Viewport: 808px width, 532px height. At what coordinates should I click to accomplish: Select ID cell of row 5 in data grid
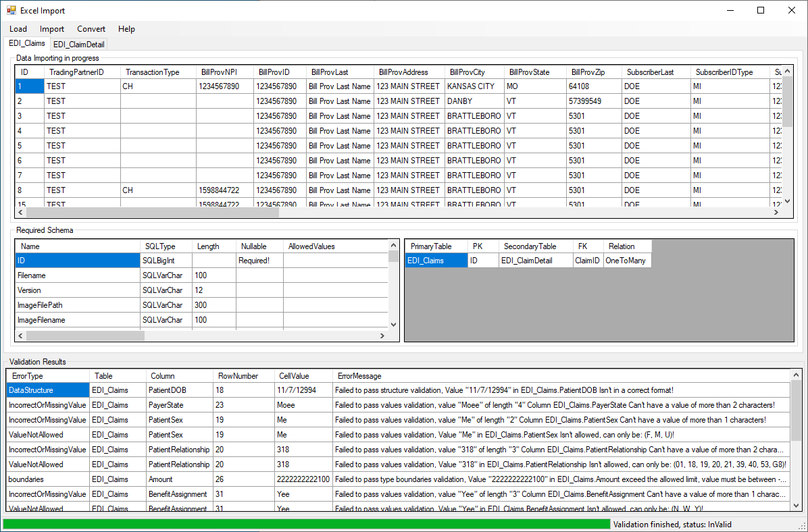point(29,146)
